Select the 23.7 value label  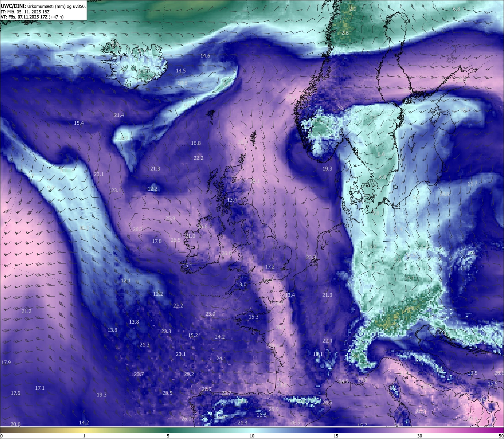(x=139, y=374)
